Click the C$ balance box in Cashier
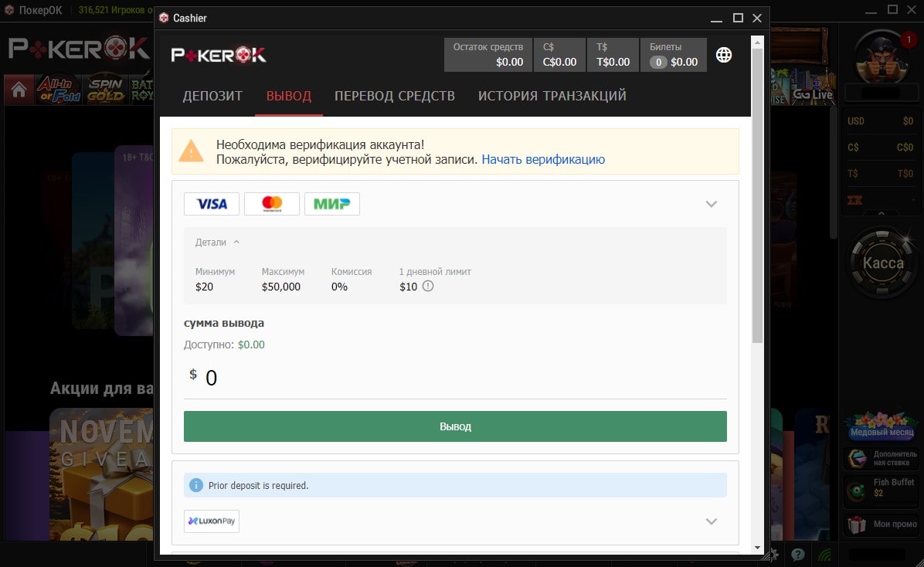This screenshot has width=924, height=567. point(560,55)
